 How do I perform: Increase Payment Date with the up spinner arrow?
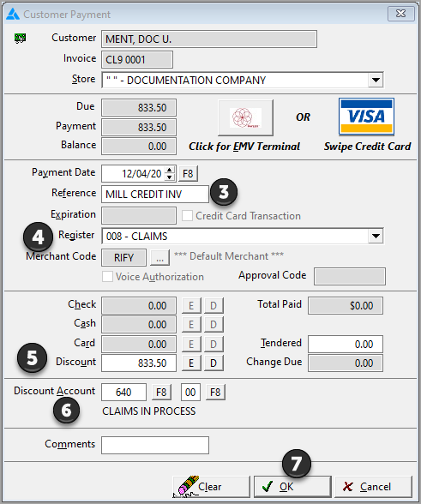point(170,170)
